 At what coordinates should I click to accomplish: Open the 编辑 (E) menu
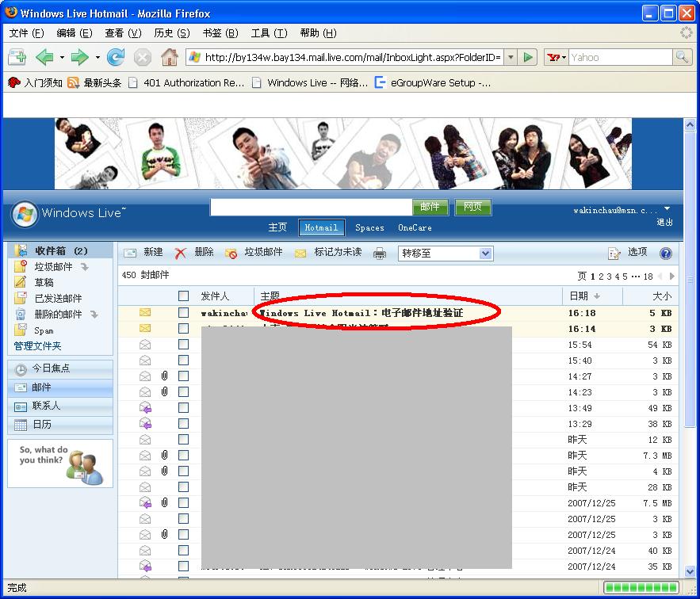pos(74,33)
